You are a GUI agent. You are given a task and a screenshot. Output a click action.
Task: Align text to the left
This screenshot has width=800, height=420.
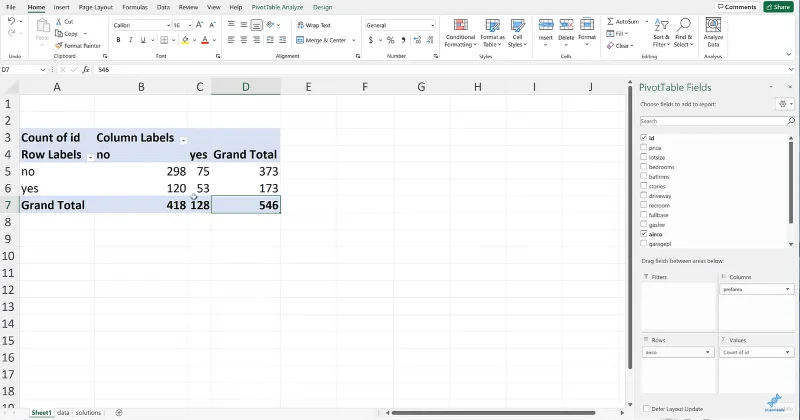[231, 40]
